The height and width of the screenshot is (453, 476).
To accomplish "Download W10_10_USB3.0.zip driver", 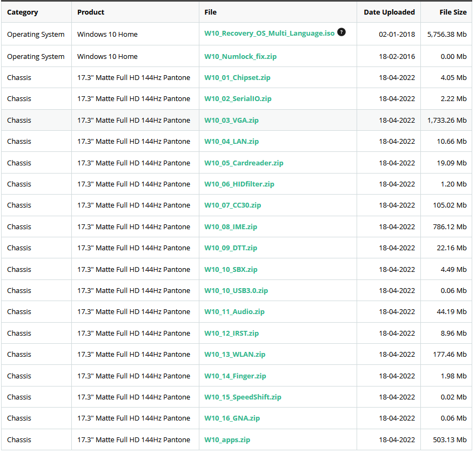I will point(236,291).
